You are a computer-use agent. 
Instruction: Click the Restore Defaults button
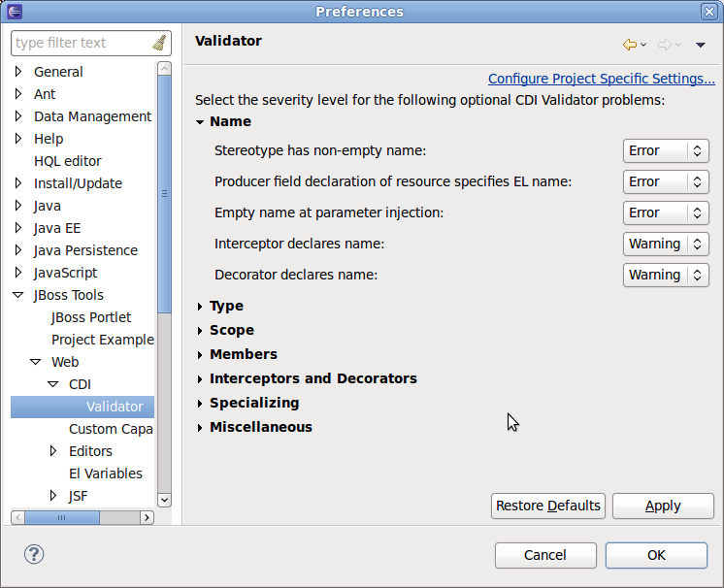[548, 506]
